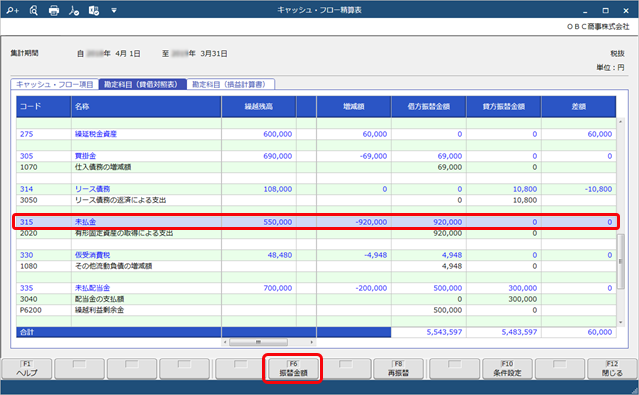This screenshot has height=395, width=639.
Task: Click the zoom-in magnifier icon
Action: pyautogui.click(x=13, y=11)
